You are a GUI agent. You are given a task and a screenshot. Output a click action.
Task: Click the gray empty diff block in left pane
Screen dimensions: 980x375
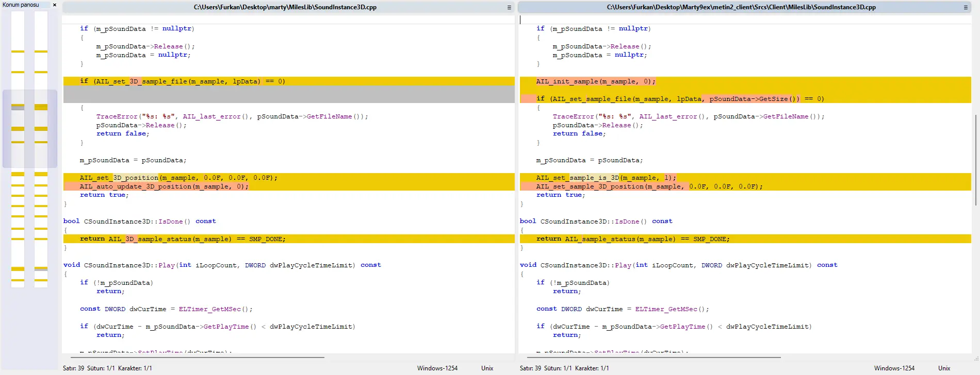pos(289,94)
